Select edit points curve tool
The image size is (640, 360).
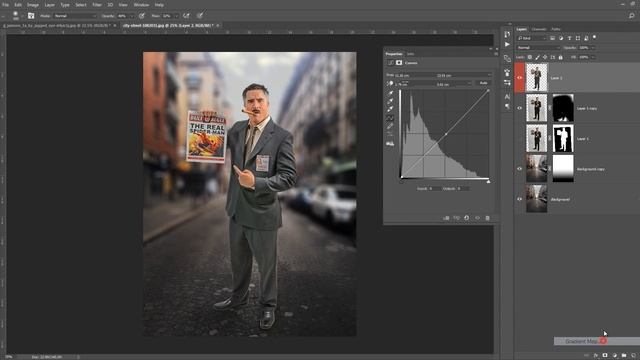[390, 118]
